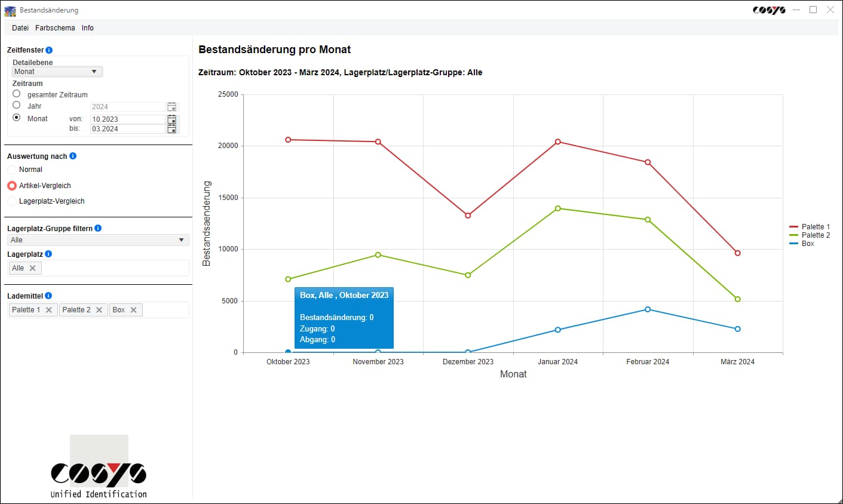Select the Artikel-Vergleich option
This screenshot has width=843, height=504.
pos(12,186)
